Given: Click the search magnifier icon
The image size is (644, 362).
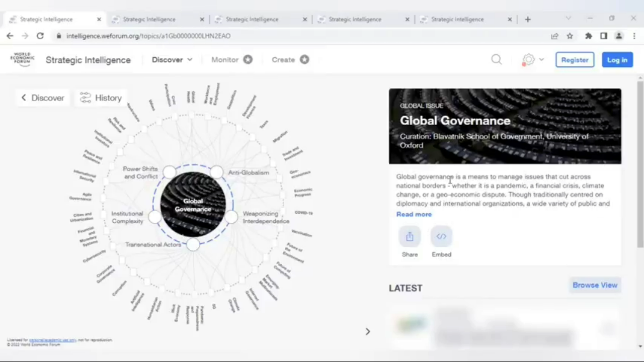Looking at the screenshot, I should point(497,60).
